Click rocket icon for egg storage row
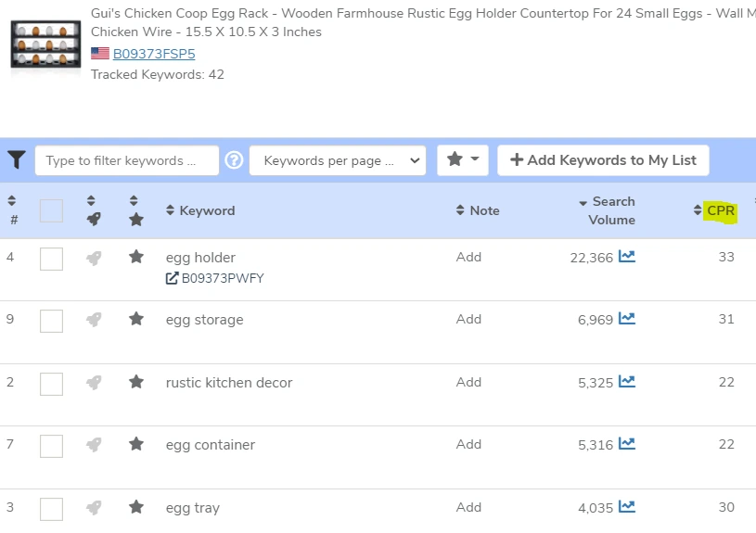 [94, 320]
